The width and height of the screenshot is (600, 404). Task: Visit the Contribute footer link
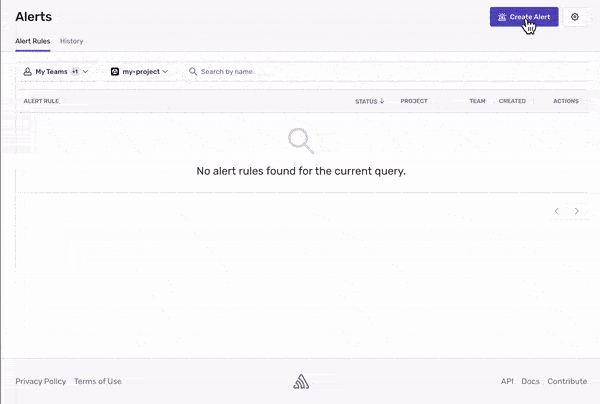[x=567, y=381]
